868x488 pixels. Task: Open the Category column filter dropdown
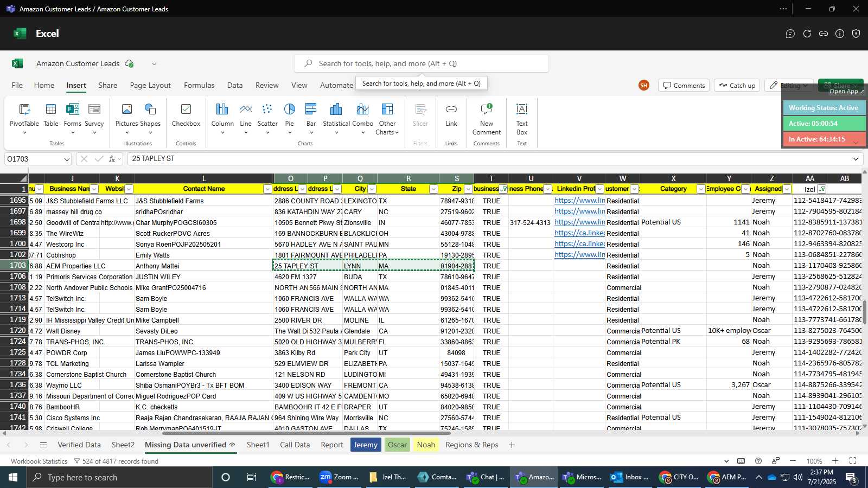[701, 189]
